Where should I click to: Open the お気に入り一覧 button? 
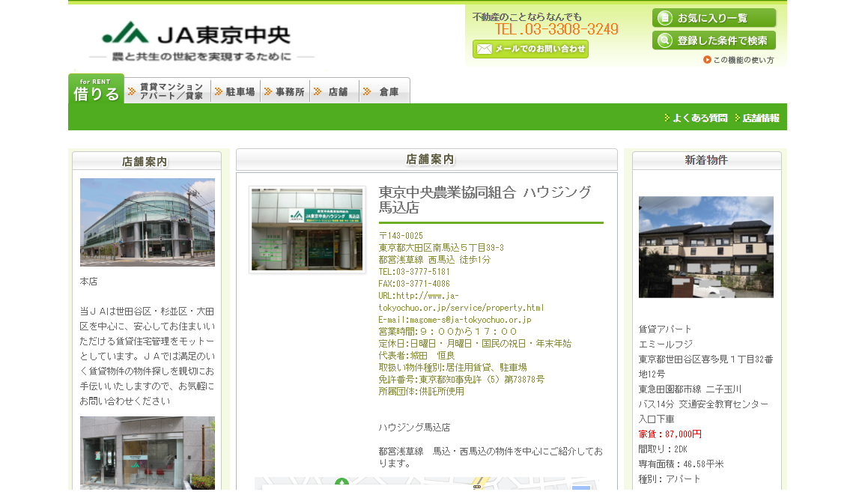point(714,18)
